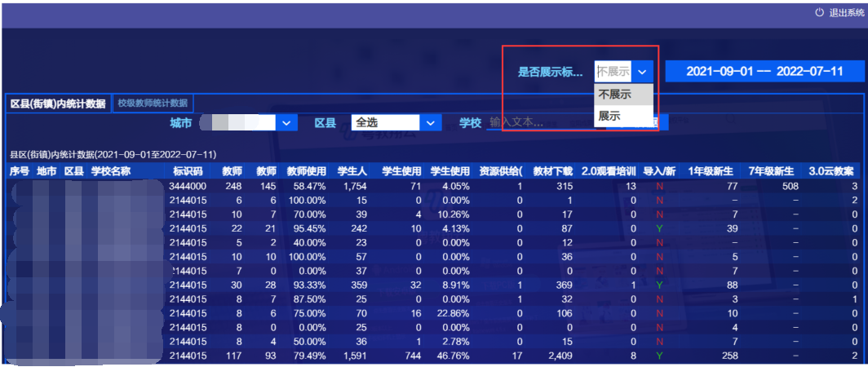Expand the 城市 dropdown arrow
This screenshot has width=868, height=367.
point(286,122)
